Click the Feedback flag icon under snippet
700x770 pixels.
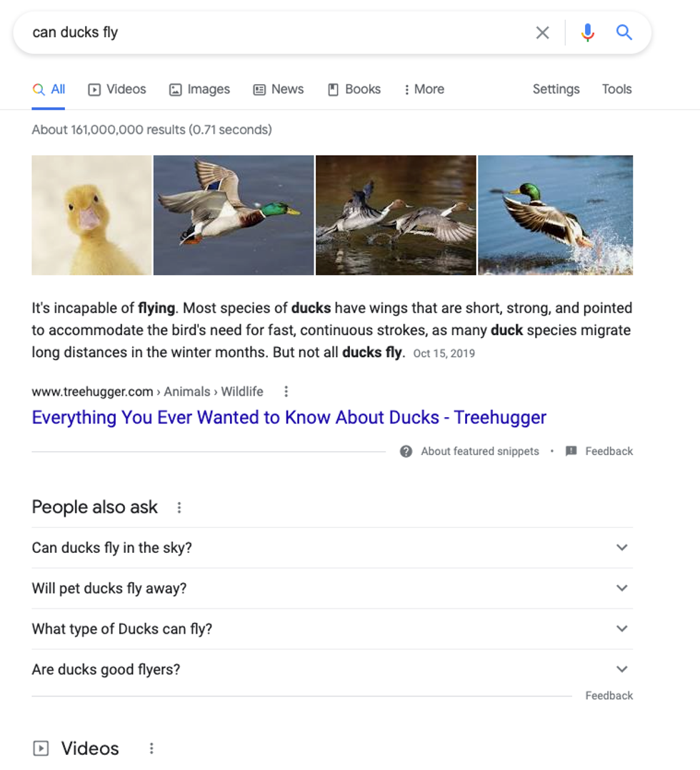click(x=571, y=451)
